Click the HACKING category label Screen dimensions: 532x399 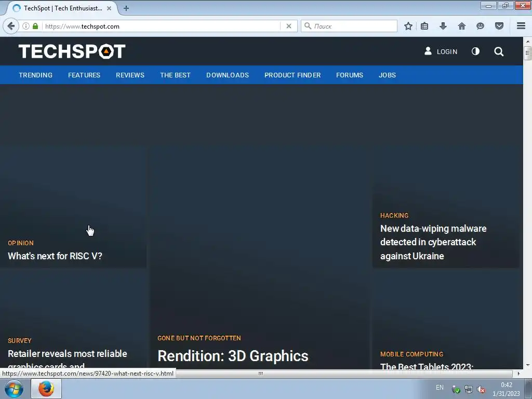394,216
